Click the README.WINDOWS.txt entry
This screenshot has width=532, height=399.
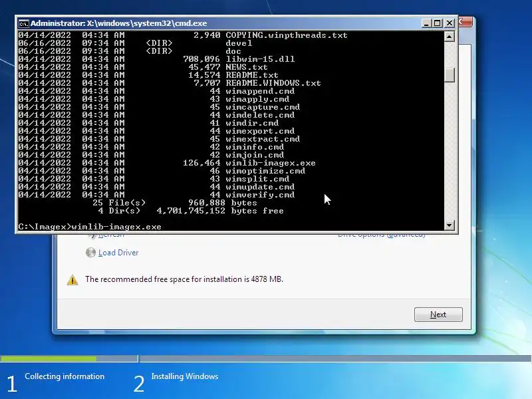pos(273,83)
